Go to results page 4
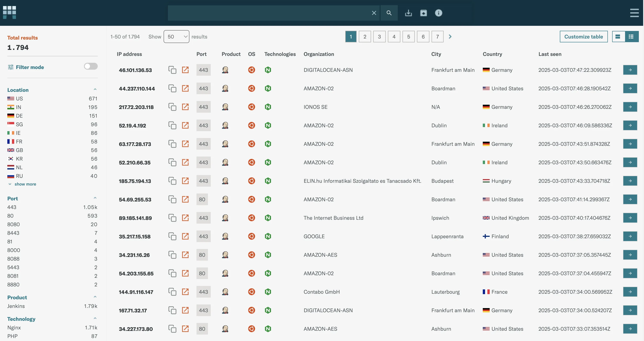 [x=394, y=37]
